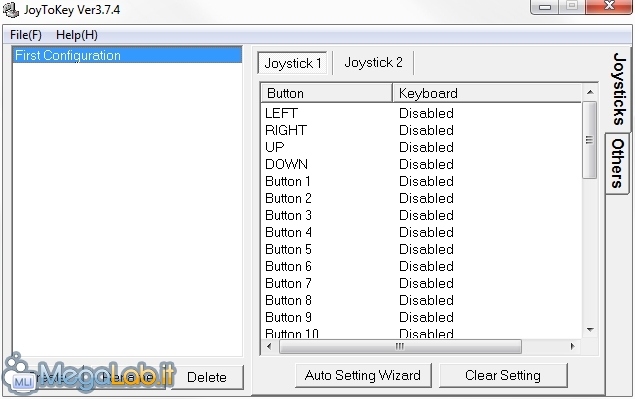The width and height of the screenshot is (635, 399).
Task: Select the Button 1 row
Action: pyautogui.click(x=421, y=181)
